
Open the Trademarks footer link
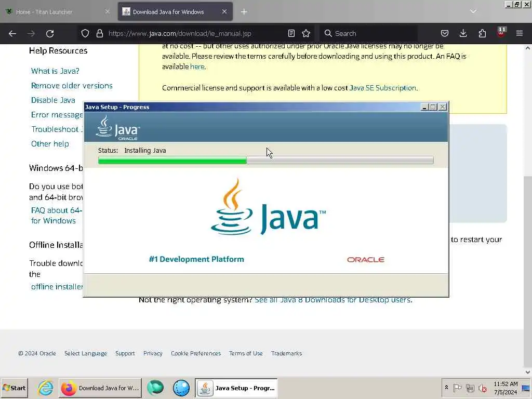286,353
